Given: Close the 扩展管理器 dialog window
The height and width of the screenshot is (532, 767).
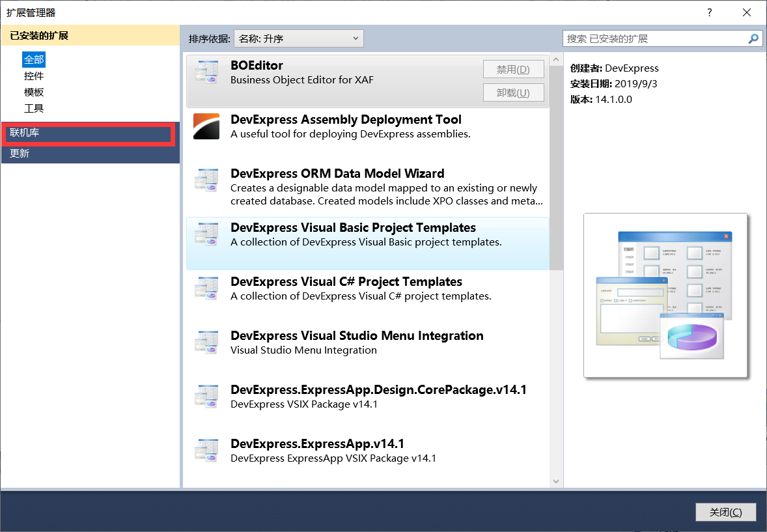Looking at the screenshot, I should [746, 12].
